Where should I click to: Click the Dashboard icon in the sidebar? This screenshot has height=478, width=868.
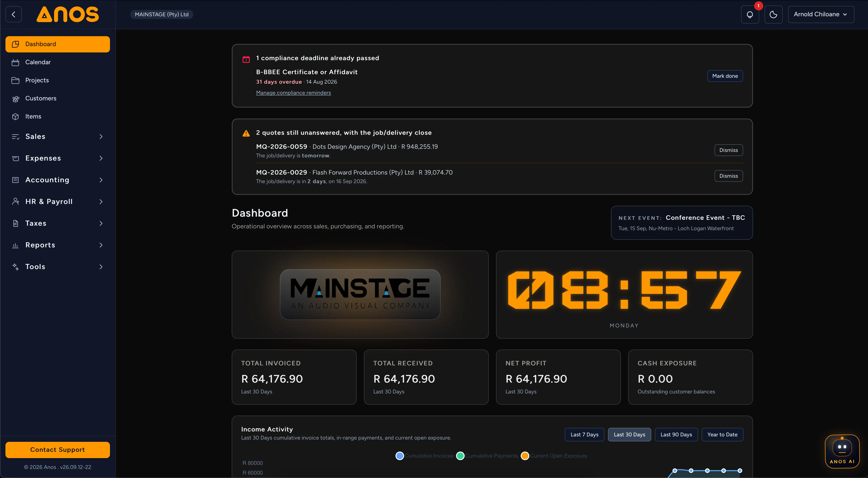(x=15, y=44)
